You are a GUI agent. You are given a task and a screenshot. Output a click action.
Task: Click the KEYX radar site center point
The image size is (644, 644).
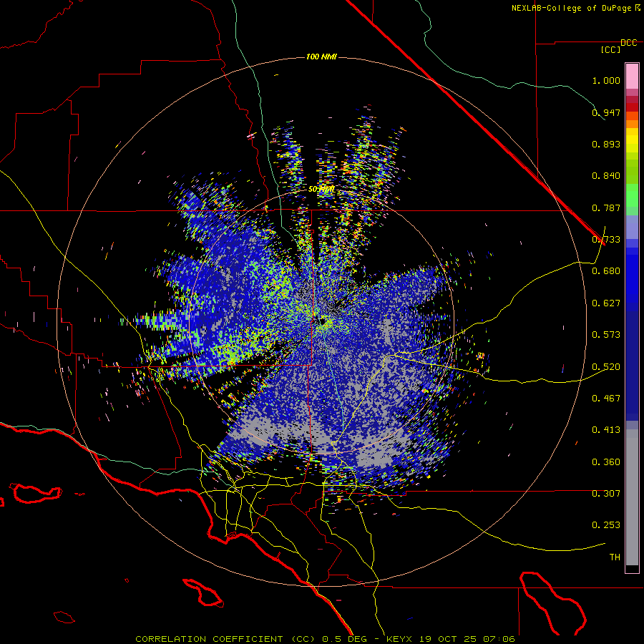tap(324, 321)
